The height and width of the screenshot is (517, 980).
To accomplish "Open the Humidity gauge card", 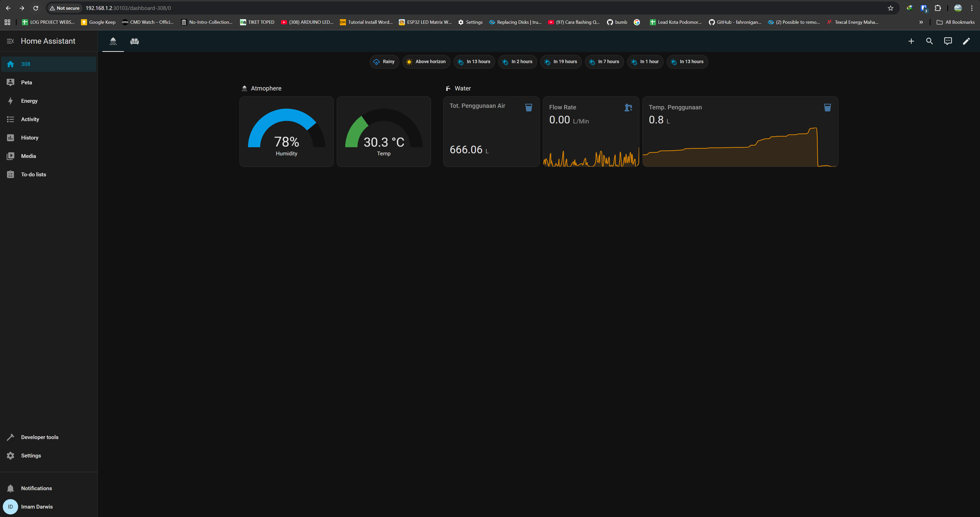I will click(286, 132).
